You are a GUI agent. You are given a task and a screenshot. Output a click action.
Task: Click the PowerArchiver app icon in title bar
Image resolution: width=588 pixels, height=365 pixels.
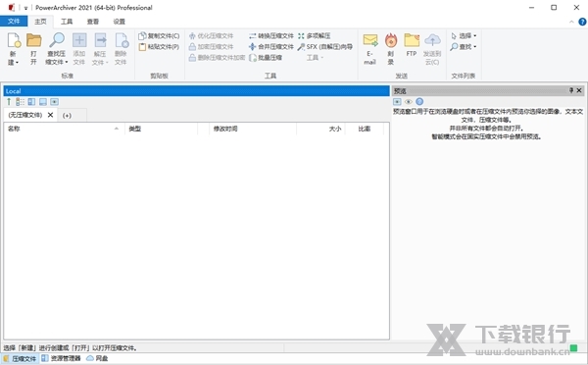click(11, 8)
